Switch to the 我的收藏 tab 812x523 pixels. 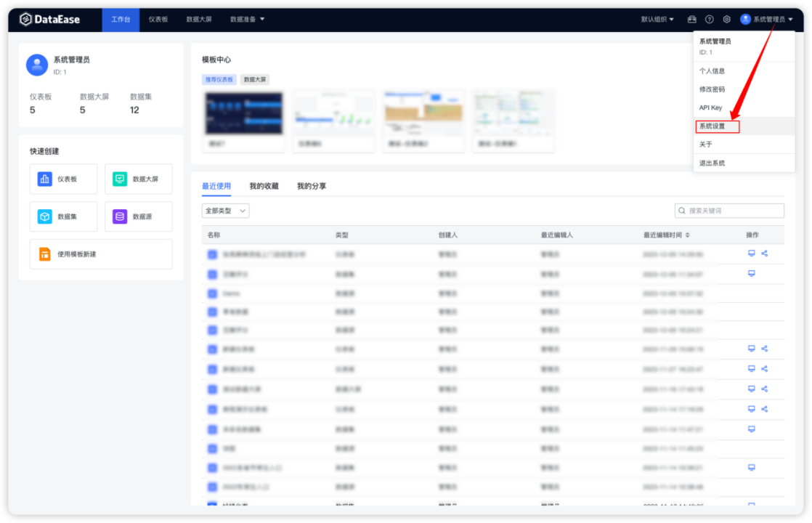pyautogui.click(x=263, y=186)
